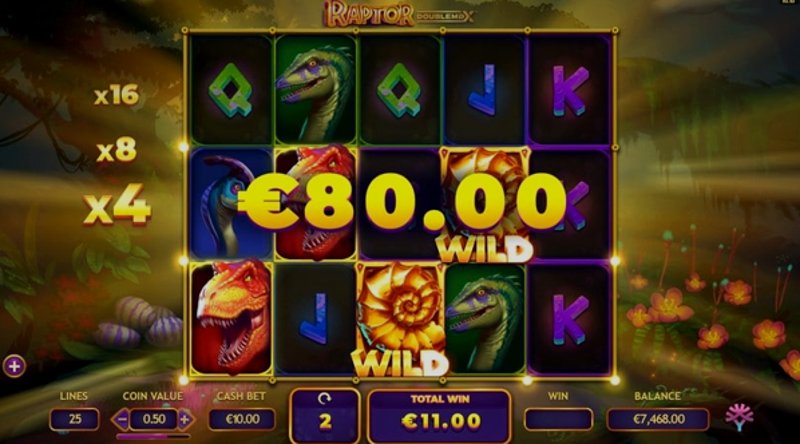Click the Total Win €11.00 panel
Image resolution: width=800 pixels, height=444 pixels.
click(x=440, y=416)
